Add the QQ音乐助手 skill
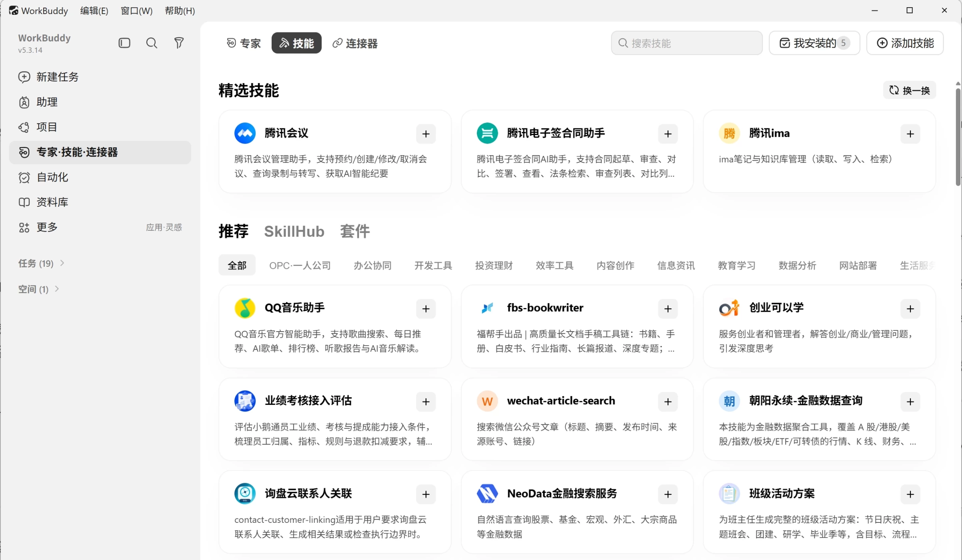Screen dimensions: 962x560 click(426, 309)
